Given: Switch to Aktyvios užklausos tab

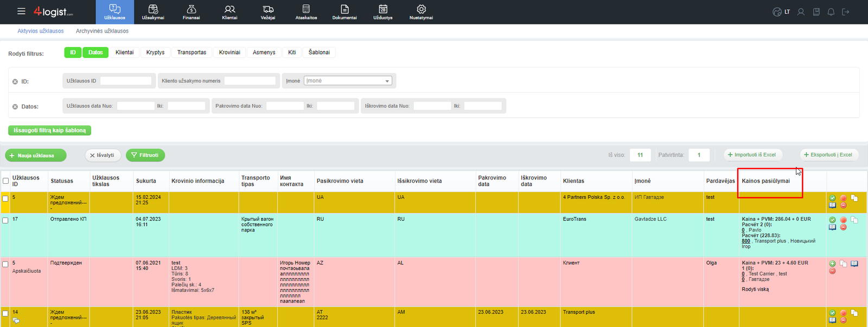Looking at the screenshot, I should (41, 31).
